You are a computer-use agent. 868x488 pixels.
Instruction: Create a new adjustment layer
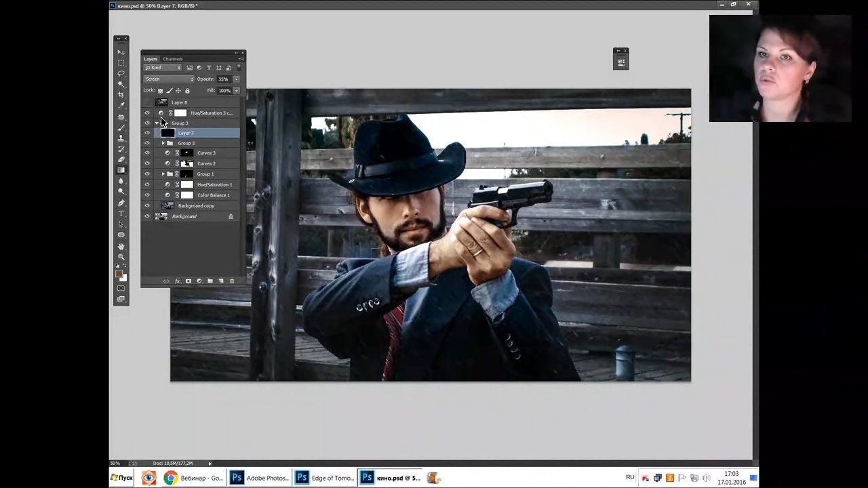coord(199,281)
